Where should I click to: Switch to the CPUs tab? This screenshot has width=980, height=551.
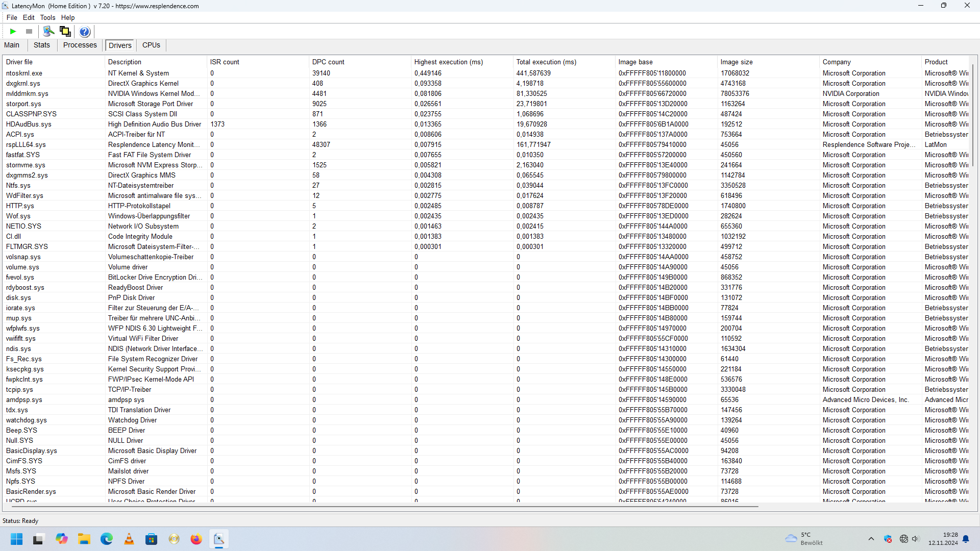point(151,45)
